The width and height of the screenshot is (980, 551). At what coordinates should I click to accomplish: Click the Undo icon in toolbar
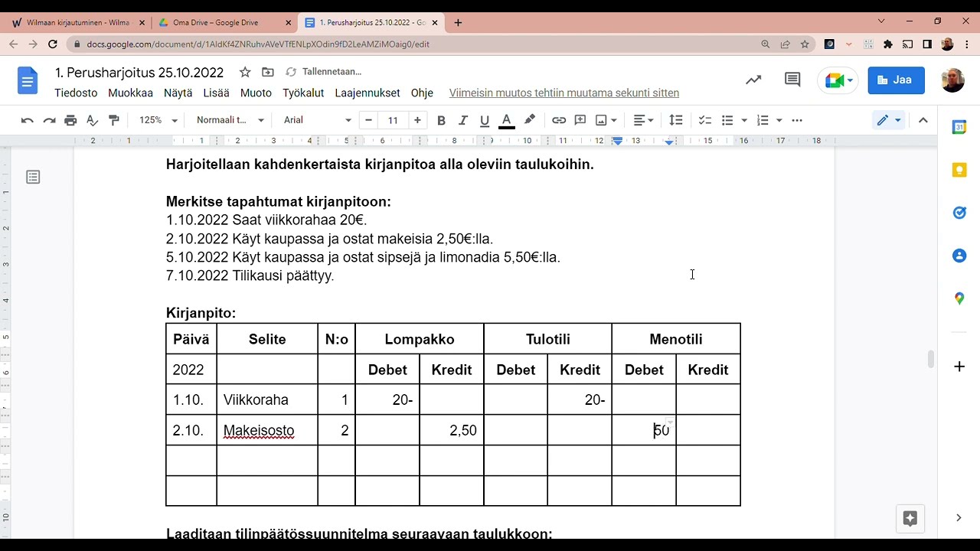click(x=28, y=120)
